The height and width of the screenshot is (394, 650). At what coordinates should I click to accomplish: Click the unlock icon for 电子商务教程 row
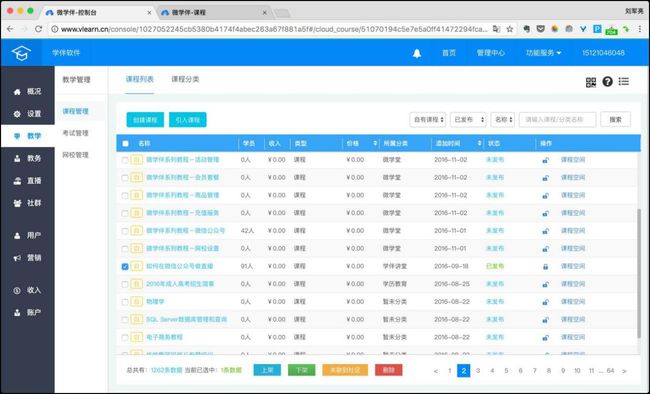tap(546, 338)
